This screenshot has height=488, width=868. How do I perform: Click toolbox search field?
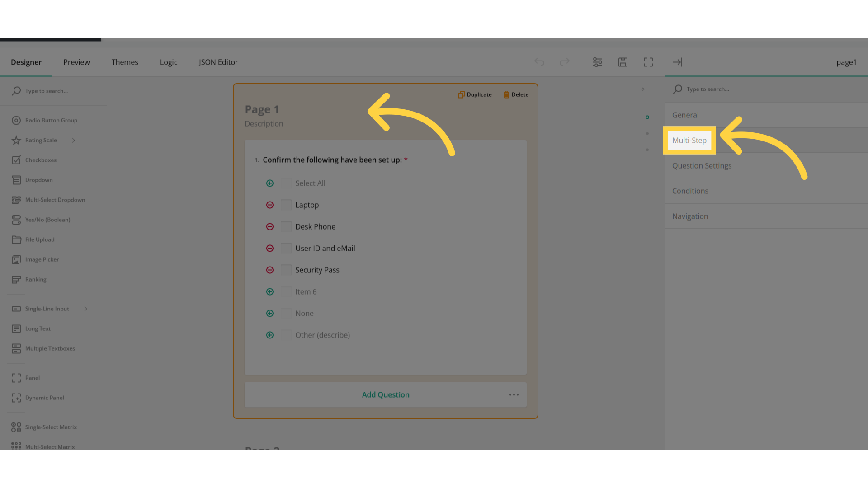(x=59, y=91)
